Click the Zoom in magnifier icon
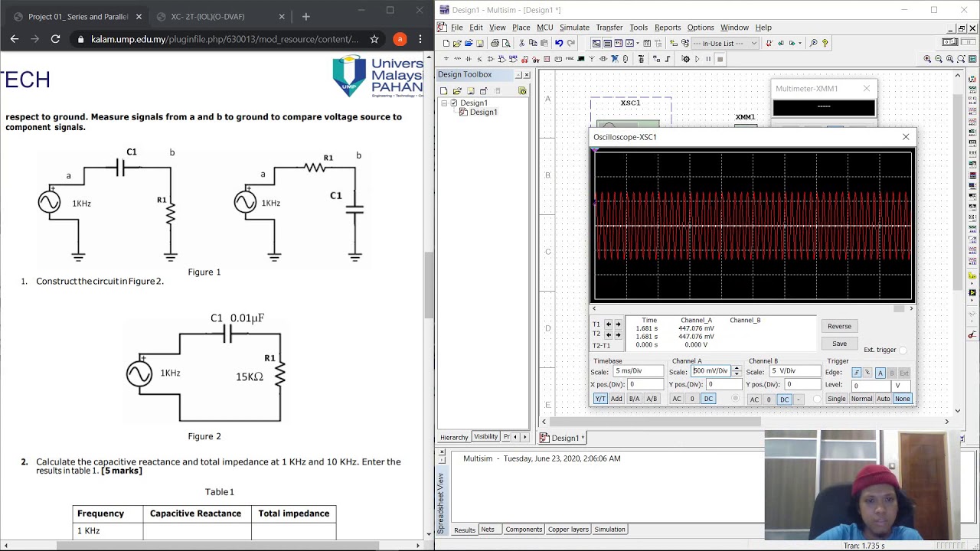This screenshot has width=980, height=551. [x=927, y=59]
